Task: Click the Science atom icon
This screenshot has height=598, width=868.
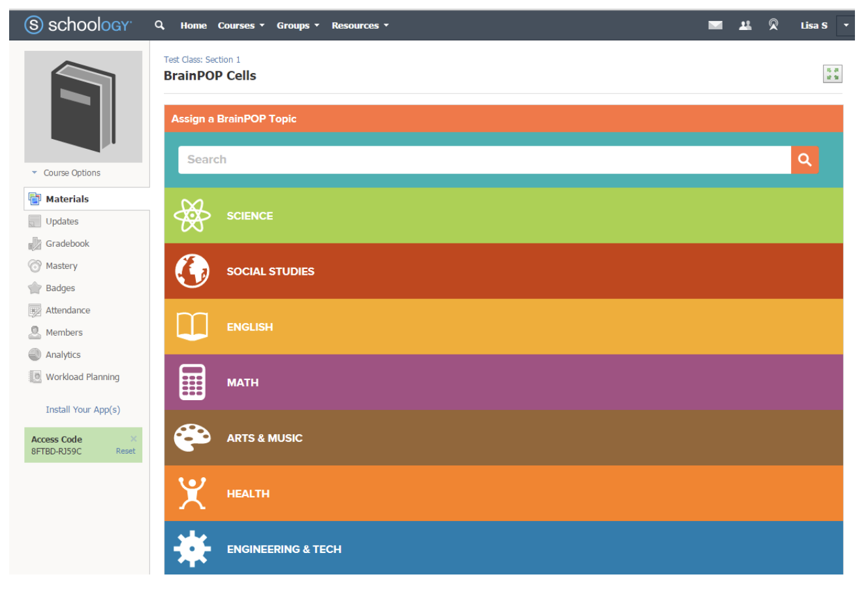Action: click(192, 215)
